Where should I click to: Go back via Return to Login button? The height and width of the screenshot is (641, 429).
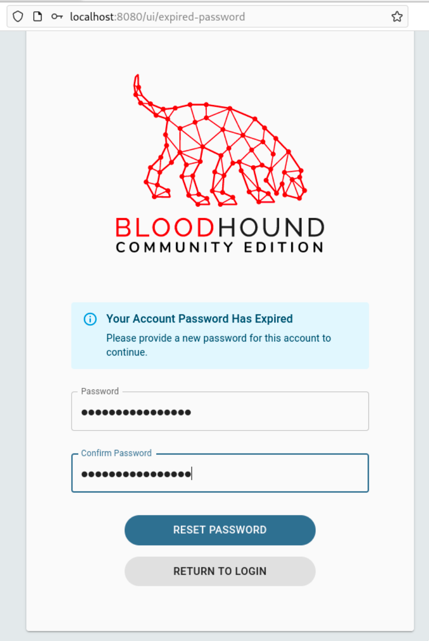click(x=220, y=571)
